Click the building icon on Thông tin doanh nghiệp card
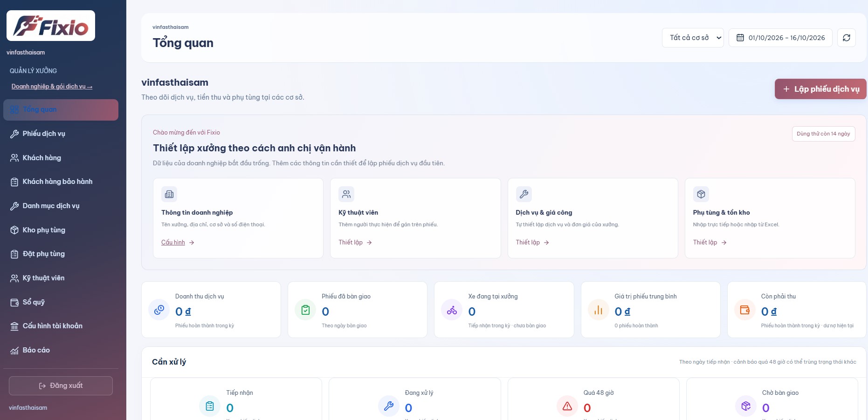 click(169, 194)
